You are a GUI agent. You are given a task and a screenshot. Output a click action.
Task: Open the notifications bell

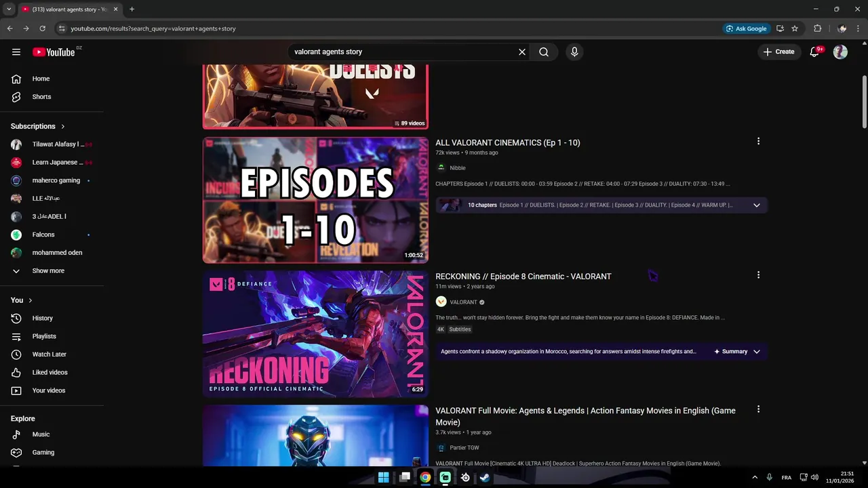click(815, 52)
